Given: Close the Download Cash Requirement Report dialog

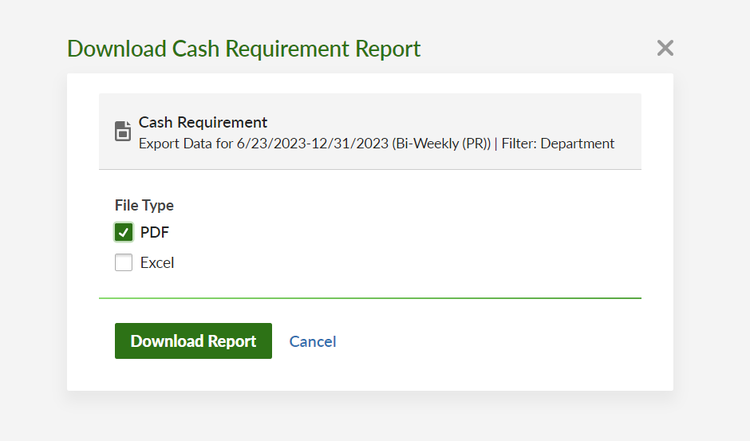Looking at the screenshot, I should pos(665,48).
